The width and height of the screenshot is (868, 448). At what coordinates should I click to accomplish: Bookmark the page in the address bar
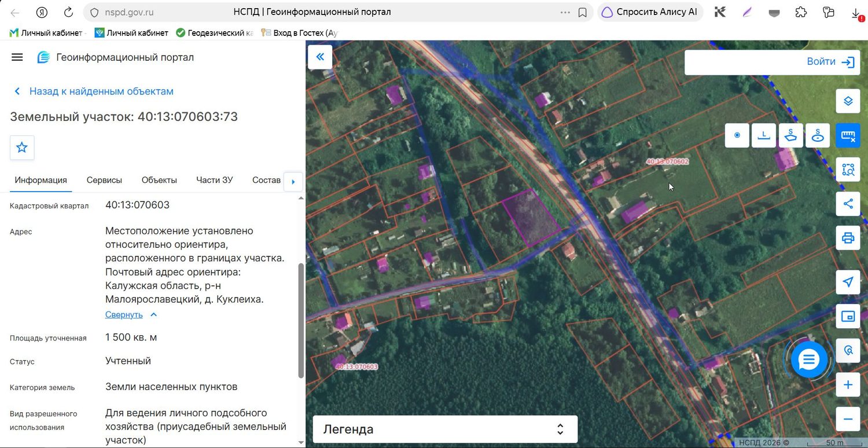[583, 12]
